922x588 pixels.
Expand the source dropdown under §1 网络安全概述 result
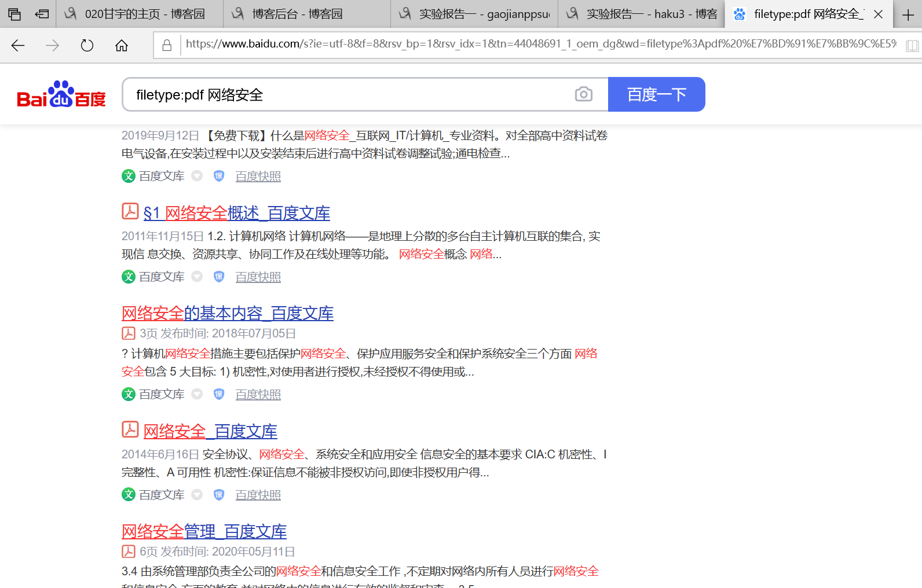pos(197,277)
